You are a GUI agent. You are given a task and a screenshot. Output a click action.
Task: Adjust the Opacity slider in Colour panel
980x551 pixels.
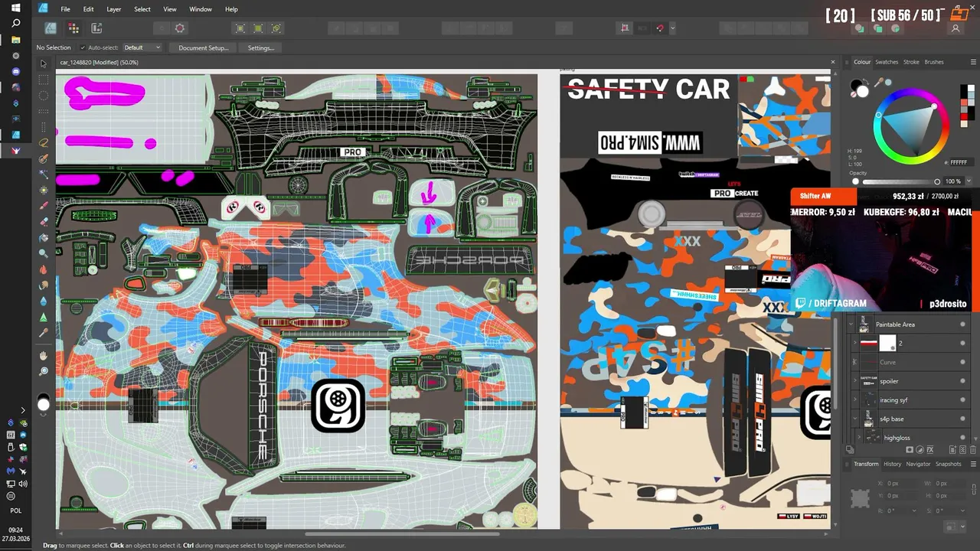(x=896, y=181)
